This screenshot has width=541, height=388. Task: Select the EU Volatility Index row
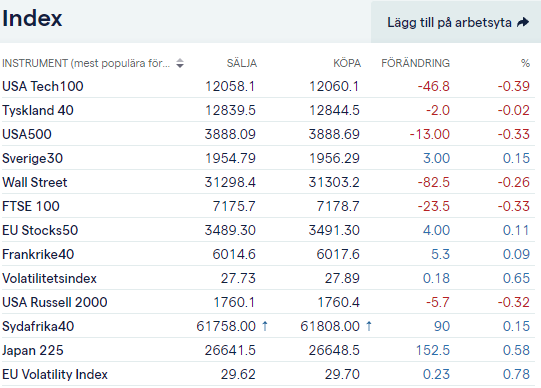(268, 374)
